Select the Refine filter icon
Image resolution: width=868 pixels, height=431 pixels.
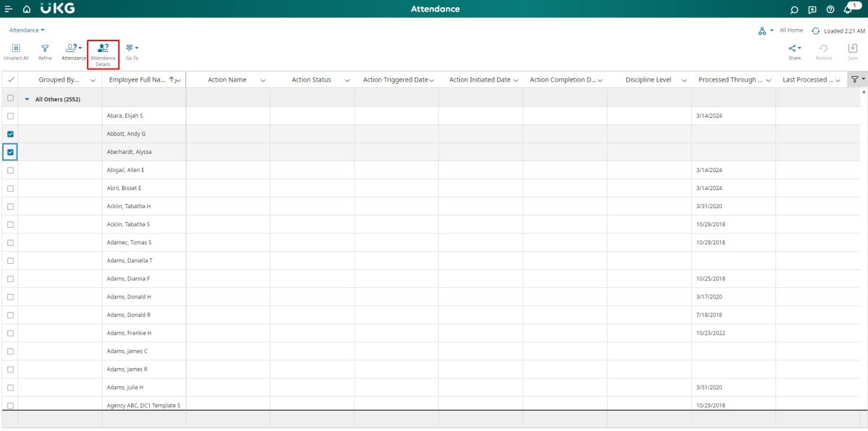pos(45,48)
